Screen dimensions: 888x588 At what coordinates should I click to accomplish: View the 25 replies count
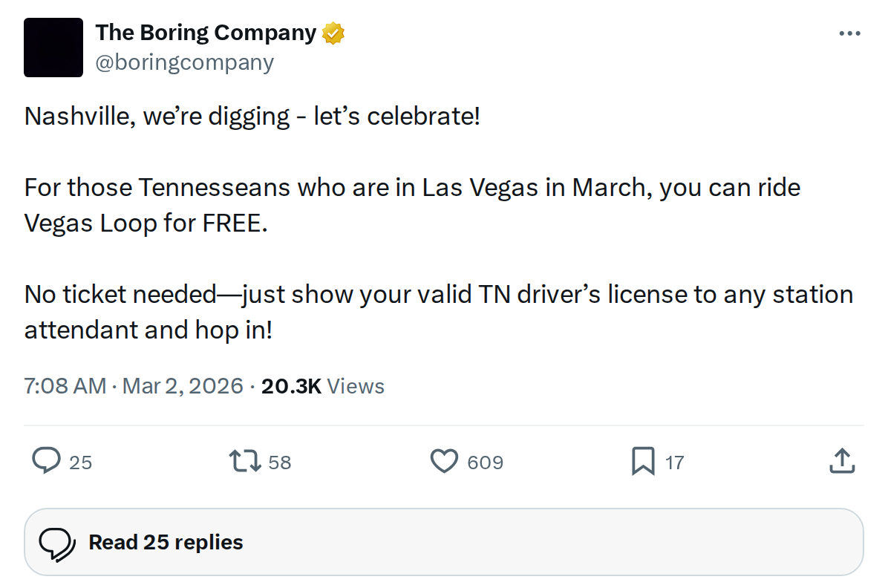tap(82, 463)
